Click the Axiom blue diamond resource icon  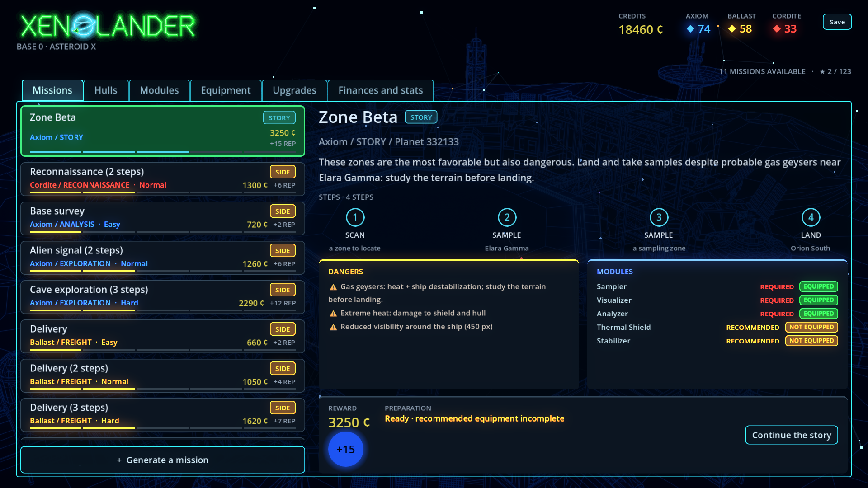click(x=690, y=29)
